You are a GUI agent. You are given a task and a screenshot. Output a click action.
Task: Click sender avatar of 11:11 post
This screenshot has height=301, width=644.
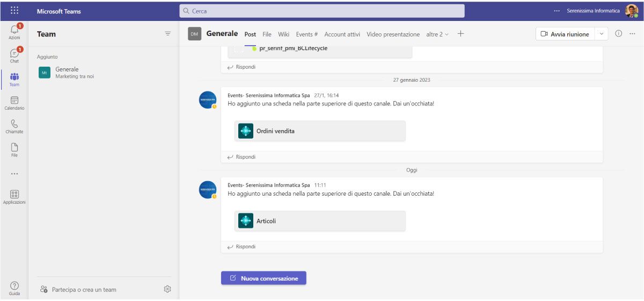208,190
